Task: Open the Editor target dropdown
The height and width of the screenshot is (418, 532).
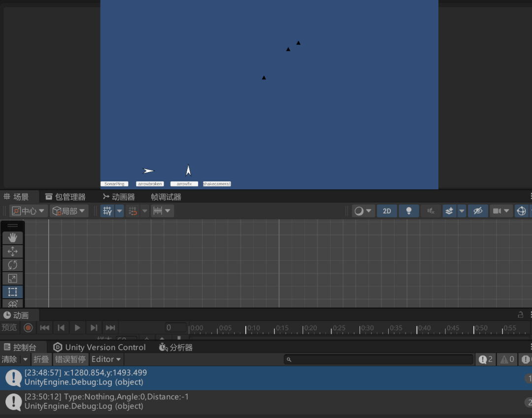Action: [106, 359]
